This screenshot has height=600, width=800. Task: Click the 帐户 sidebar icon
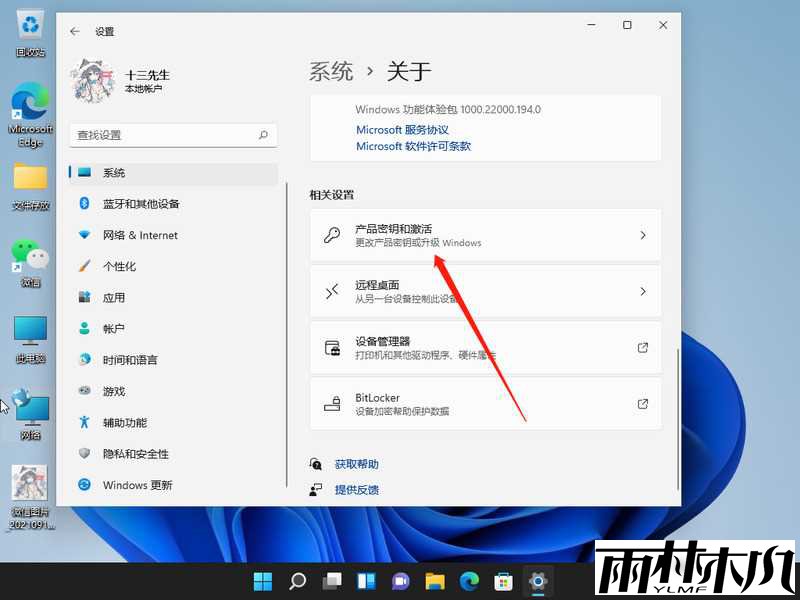pos(84,328)
